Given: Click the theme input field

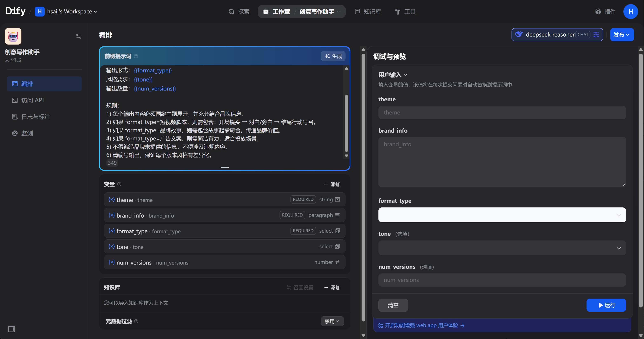Looking at the screenshot, I should (502, 113).
